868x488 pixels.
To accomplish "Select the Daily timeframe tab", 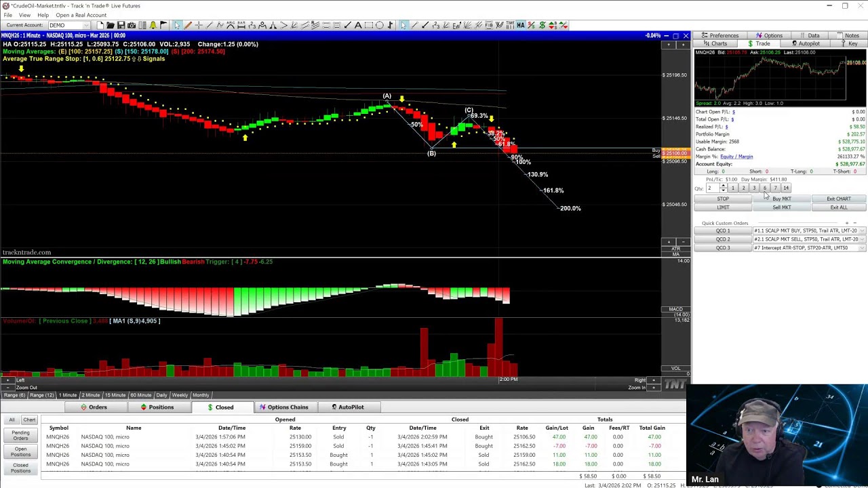I will click(x=161, y=395).
